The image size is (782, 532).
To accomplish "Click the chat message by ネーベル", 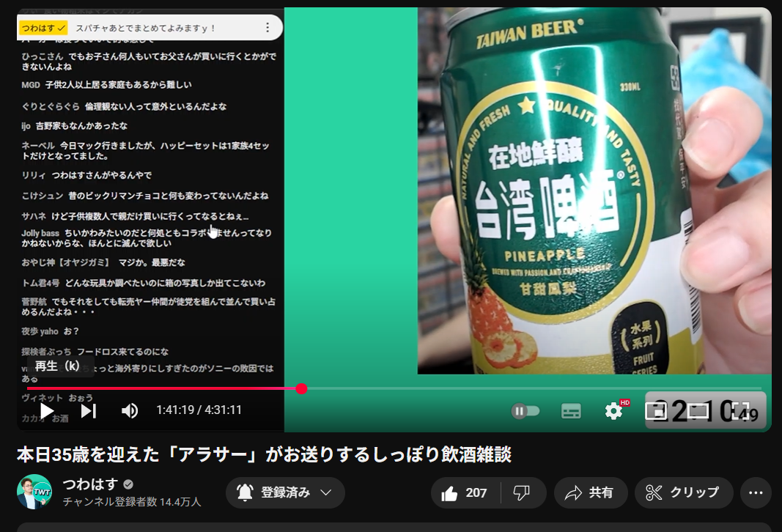I will 146,150.
